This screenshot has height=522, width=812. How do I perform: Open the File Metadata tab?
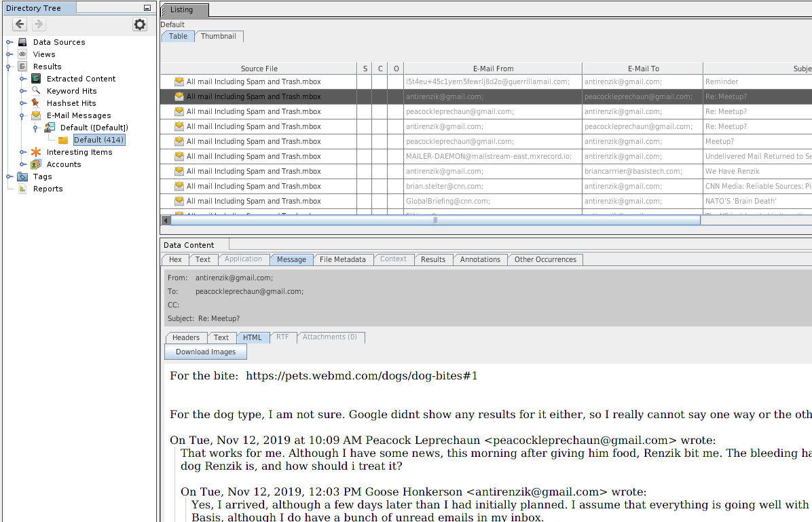[342, 259]
